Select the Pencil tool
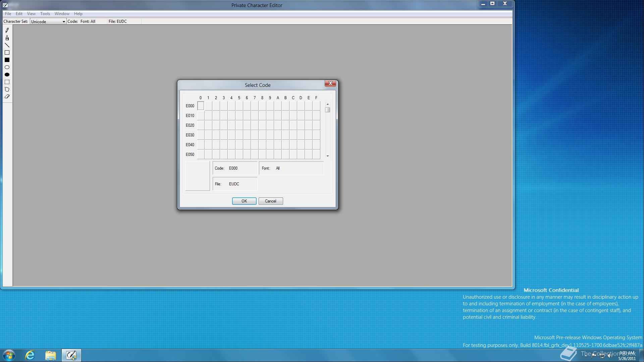The image size is (644, 362). 7,30
